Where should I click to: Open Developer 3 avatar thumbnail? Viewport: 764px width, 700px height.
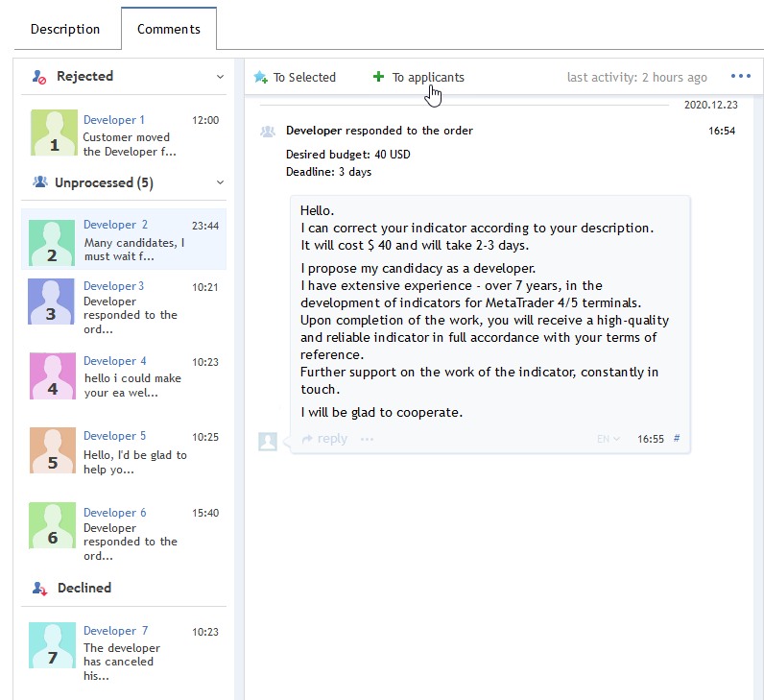point(51,302)
